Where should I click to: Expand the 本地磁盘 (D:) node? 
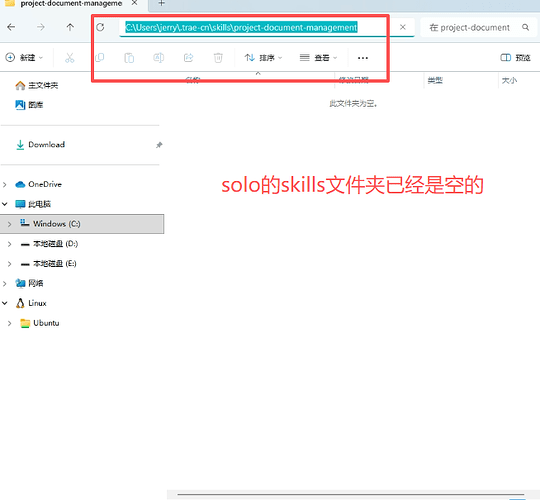click(10, 244)
